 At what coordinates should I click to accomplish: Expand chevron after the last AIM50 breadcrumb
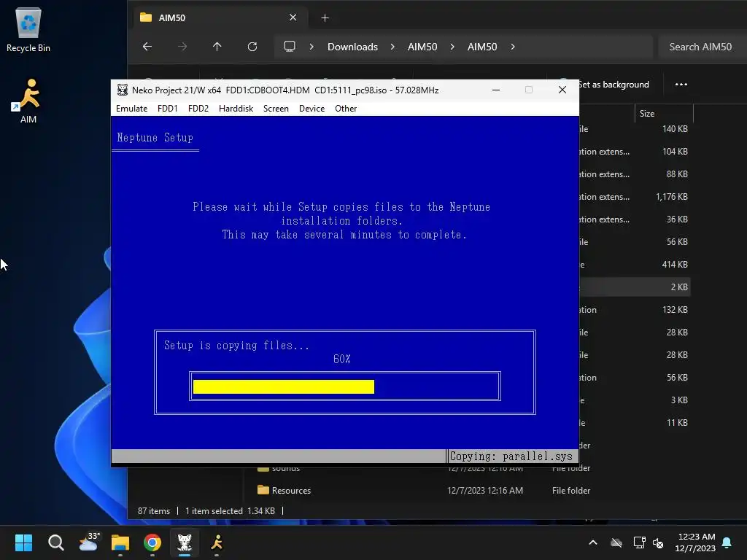pyautogui.click(x=513, y=47)
